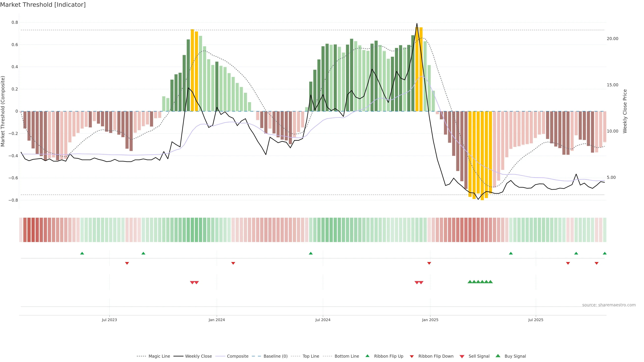The width and height of the screenshot is (644, 362).
Task: Toggle the Bottom Line legend entry
Action: (x=346, y=356)
